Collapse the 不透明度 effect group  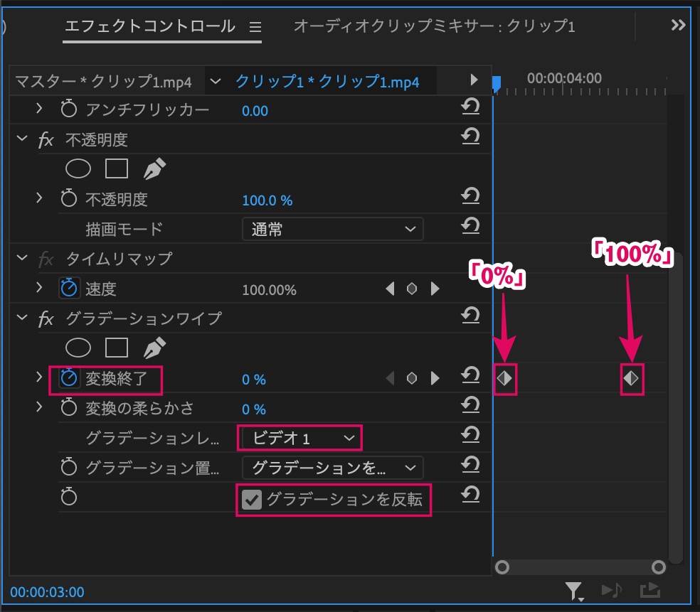(x=21, y=138)
